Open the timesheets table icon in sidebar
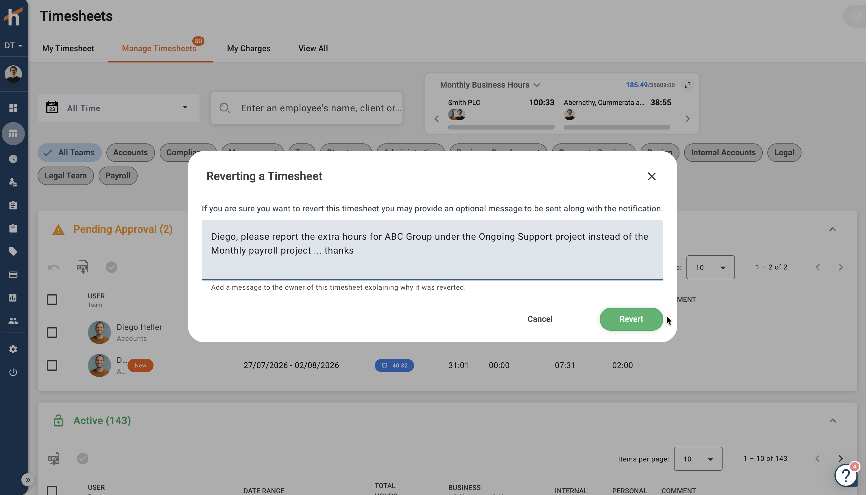This screenshot has height=495, width=868. point(13,134)
